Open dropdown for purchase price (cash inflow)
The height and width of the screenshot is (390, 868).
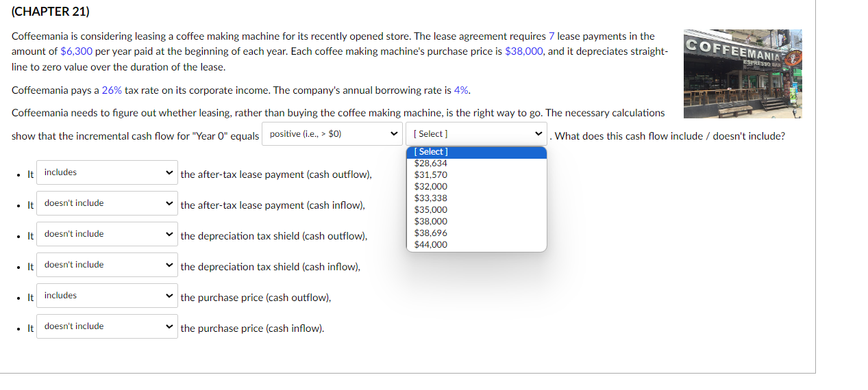107,326
